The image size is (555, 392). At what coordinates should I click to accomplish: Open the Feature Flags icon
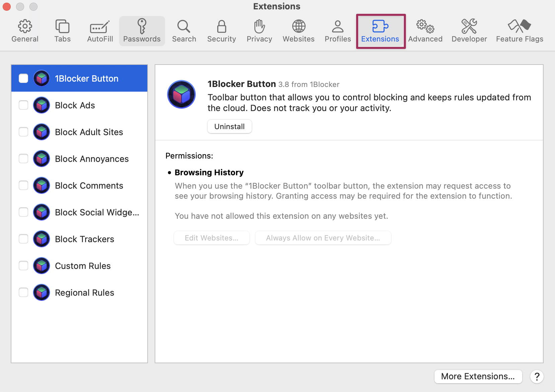pyautogui.click(x=519, y=26)
